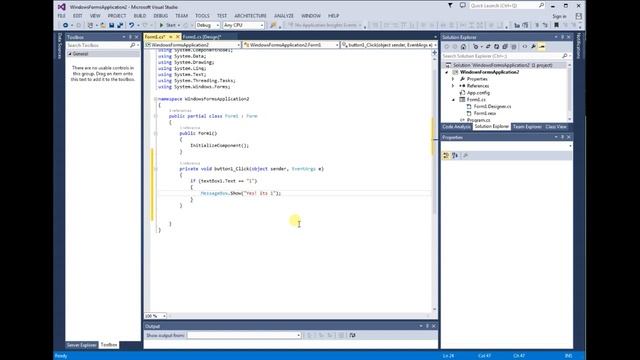Click View Code icon in Solution Explorer
Screen dimensions: 640x360
(x=524, y=47)
